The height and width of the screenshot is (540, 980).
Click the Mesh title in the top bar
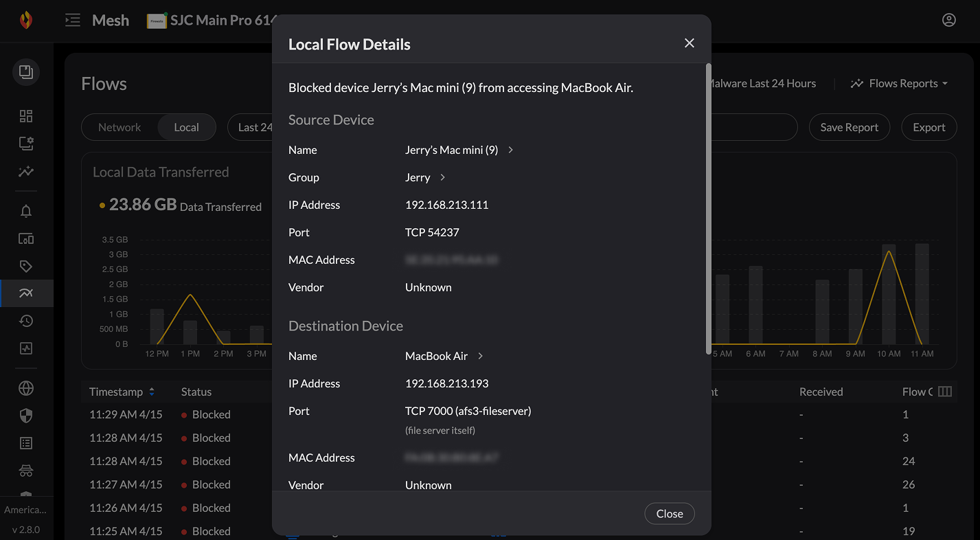pyautogui.click(x=111, y=21)
